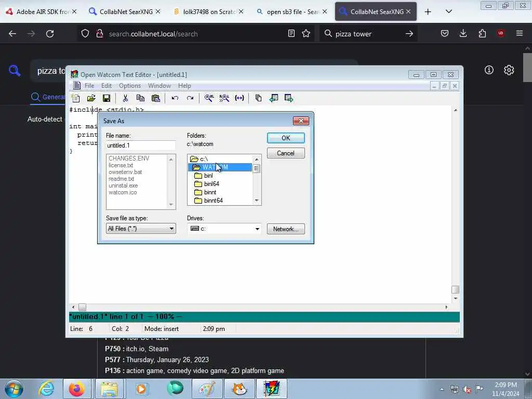
Task: Click Cancel in the Save As dialog
Action: (x=286, y=153)
